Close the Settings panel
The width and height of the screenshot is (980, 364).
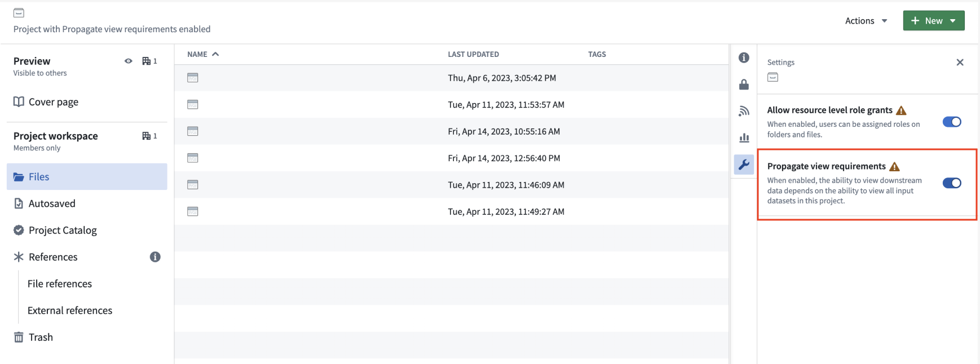point(960,63)
